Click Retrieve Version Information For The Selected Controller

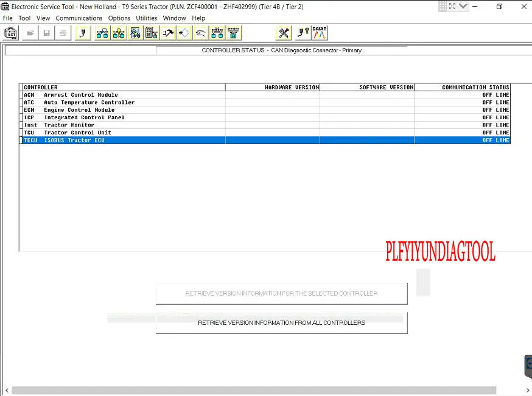[x=282, y=294]
